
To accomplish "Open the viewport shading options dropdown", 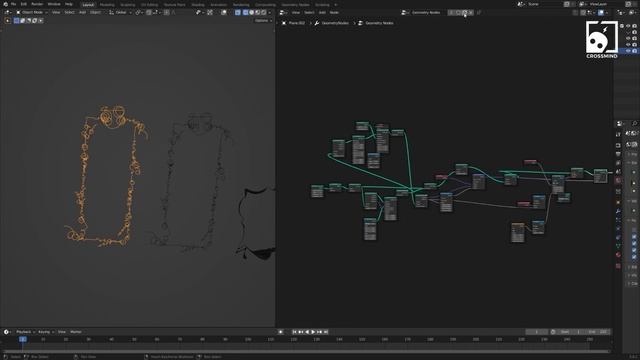I will pyautogui.click(x=269, y=12).
